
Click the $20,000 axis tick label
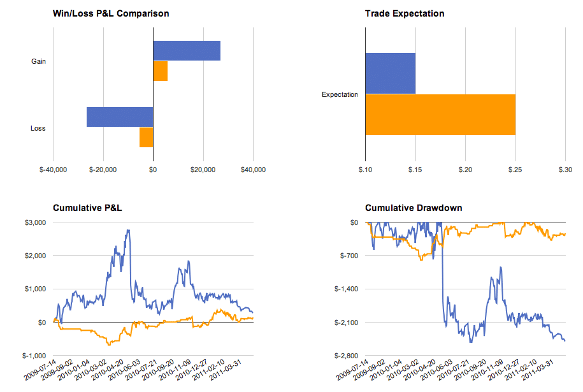(203, 170)
